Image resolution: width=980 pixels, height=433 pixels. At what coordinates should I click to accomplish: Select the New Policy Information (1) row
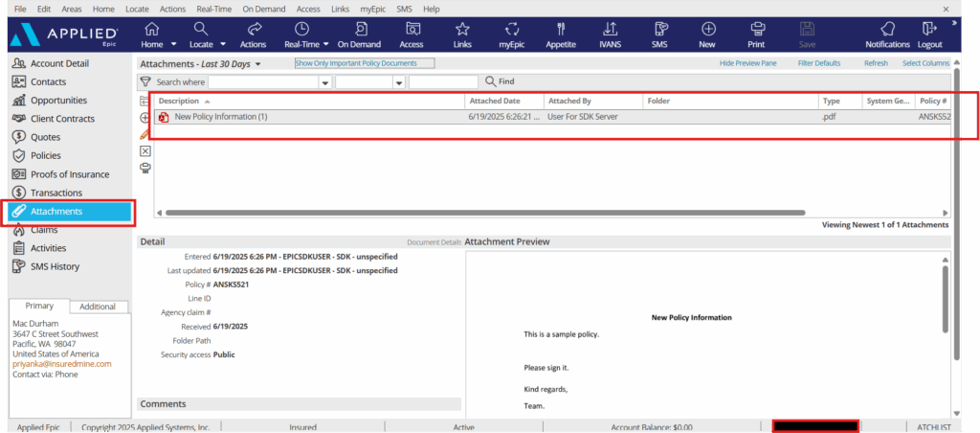point(553,117)
